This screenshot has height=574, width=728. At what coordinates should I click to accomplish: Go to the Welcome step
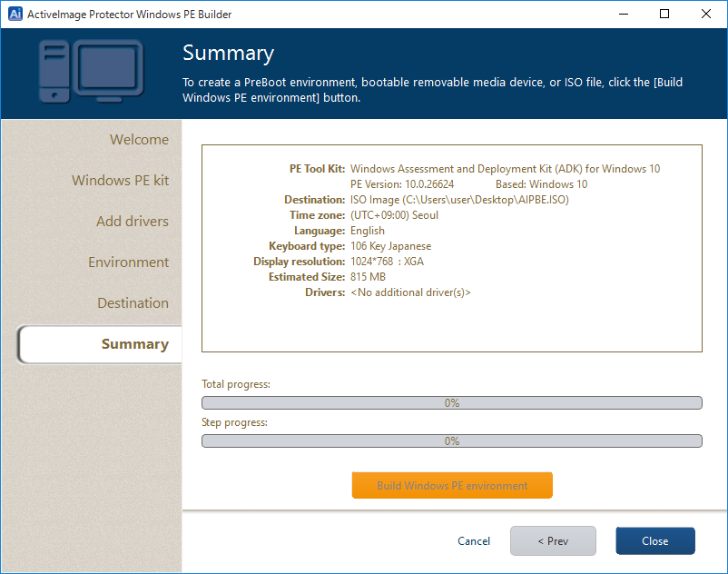coord(139,140)
